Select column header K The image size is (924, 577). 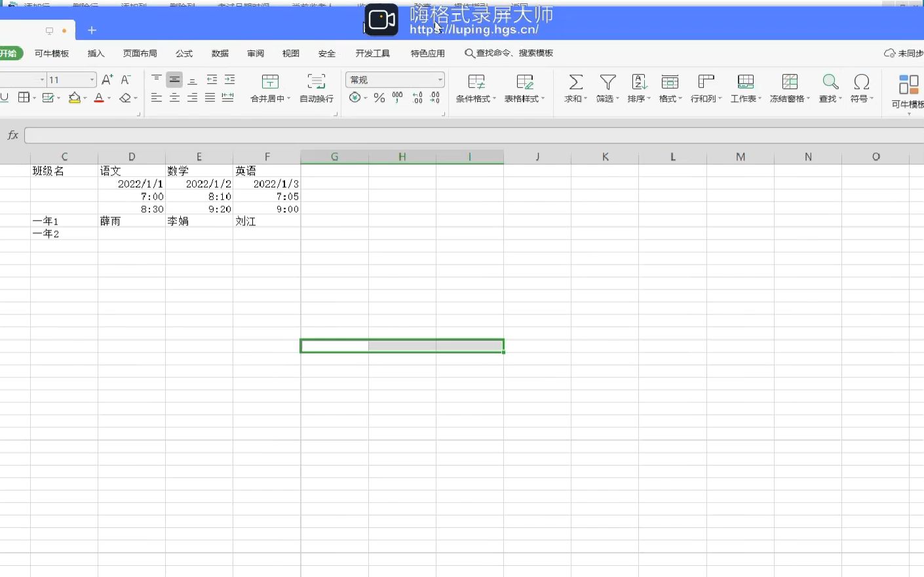click(x=606, y=157)
